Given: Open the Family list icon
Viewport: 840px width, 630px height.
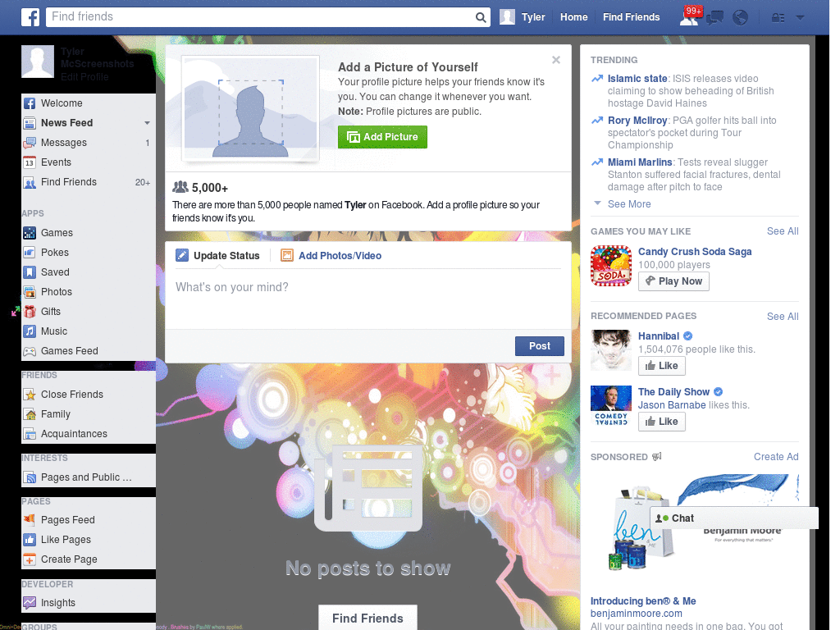Looking at the screenshot, I should coord(30,414).
